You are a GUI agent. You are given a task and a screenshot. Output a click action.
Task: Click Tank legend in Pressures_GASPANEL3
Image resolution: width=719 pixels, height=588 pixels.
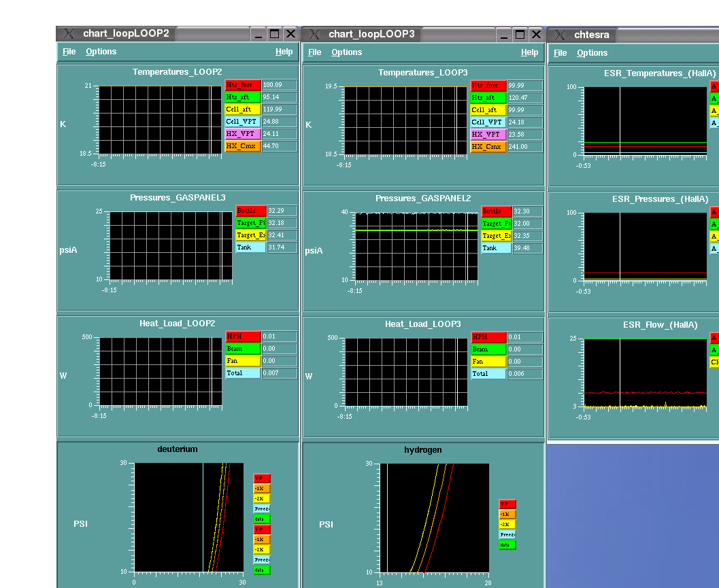click(x=251, y=247)
